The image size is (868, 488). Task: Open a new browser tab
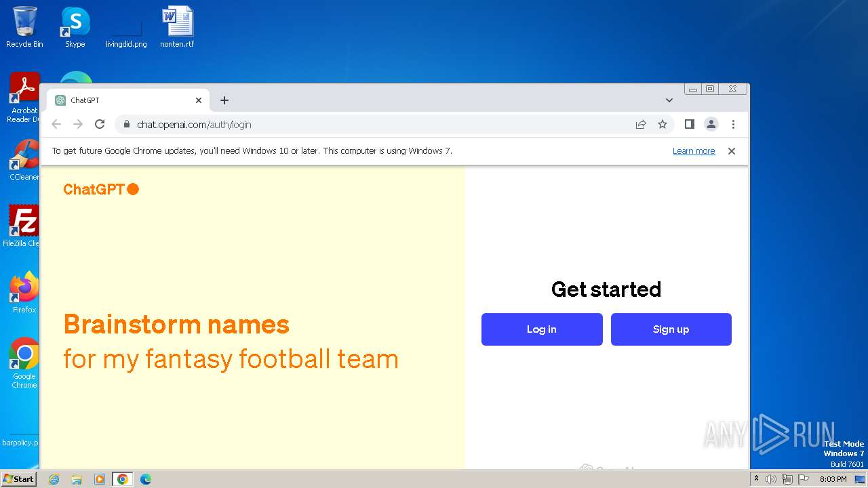(x=224, y=100)
